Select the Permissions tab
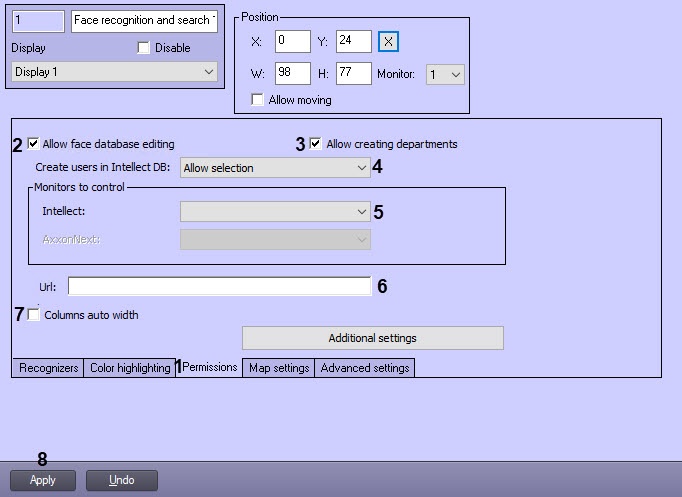 209,367
